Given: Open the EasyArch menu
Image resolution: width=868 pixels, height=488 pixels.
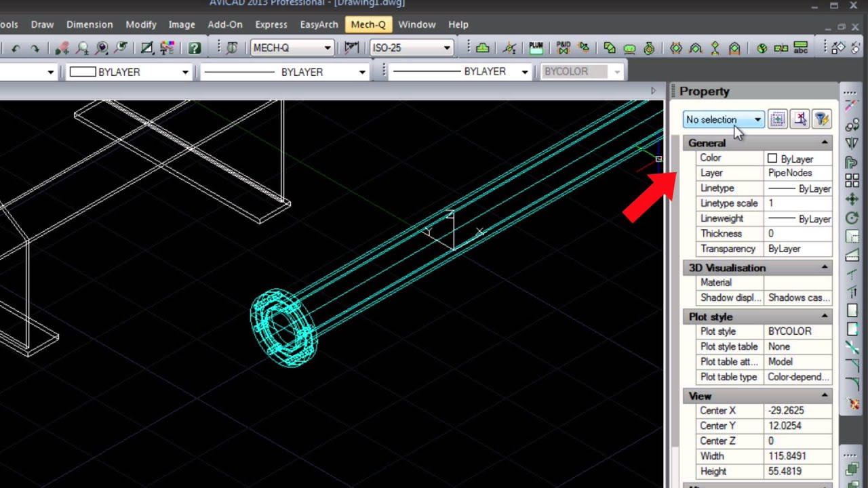Looking at the screenshot, I should 319,24.
